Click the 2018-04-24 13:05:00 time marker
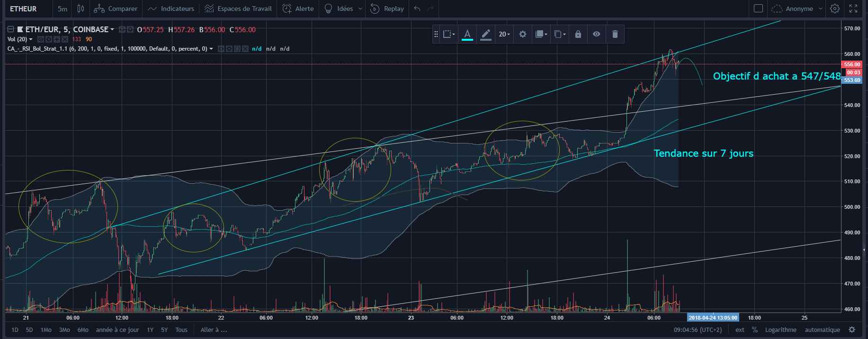 tap(712, 318)
